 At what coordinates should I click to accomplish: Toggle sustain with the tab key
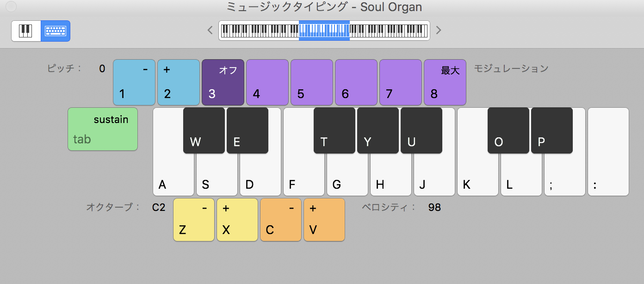click(103, 129)
